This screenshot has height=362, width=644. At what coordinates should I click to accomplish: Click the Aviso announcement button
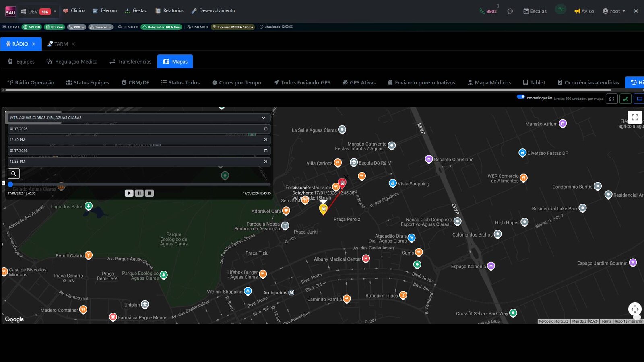(584, 11)
